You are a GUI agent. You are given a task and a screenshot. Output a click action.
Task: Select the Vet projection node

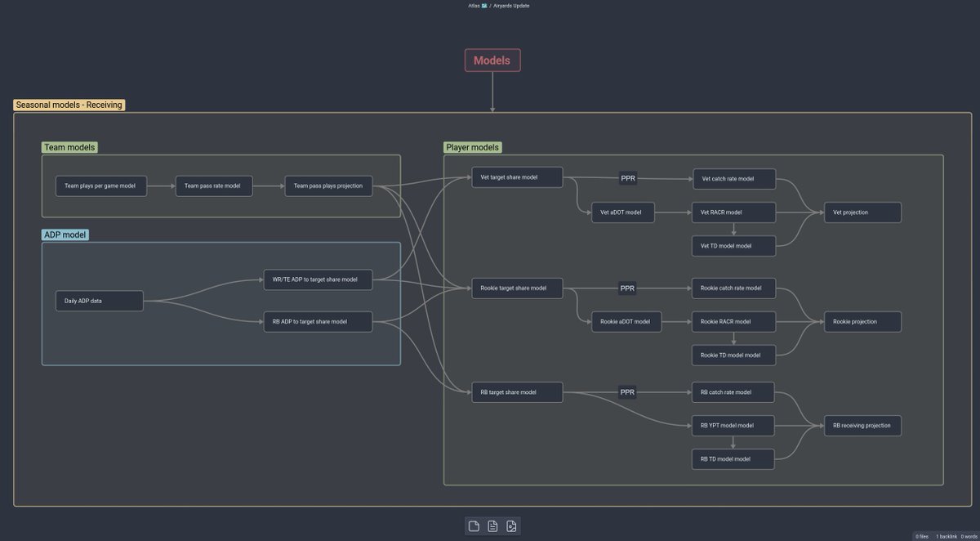tap(862, 212)
